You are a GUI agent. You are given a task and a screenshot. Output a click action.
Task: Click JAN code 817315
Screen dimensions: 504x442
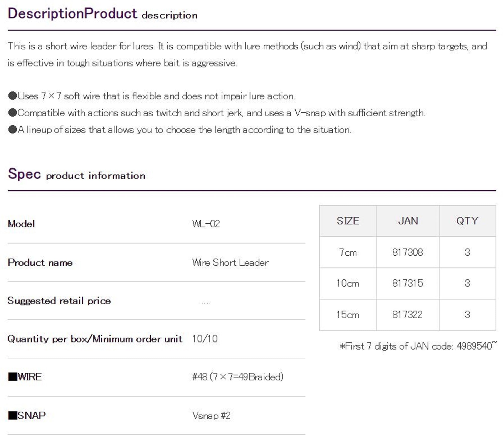407,283
